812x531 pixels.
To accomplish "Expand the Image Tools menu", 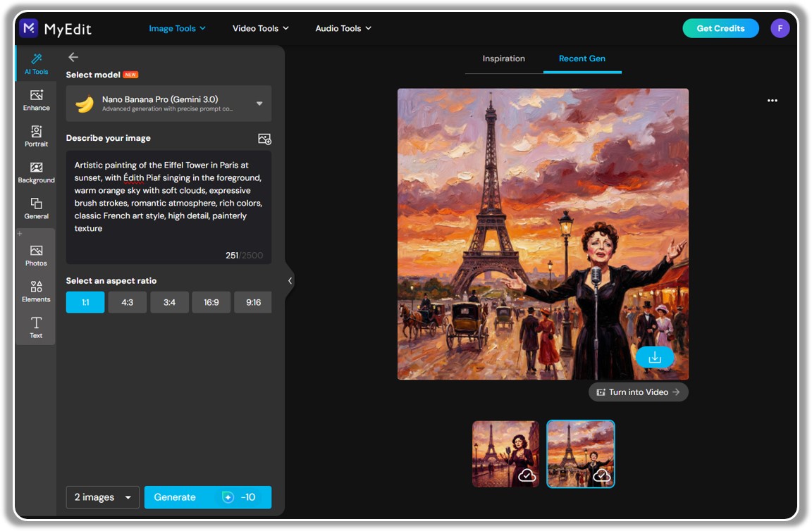I will coord(175,28).
